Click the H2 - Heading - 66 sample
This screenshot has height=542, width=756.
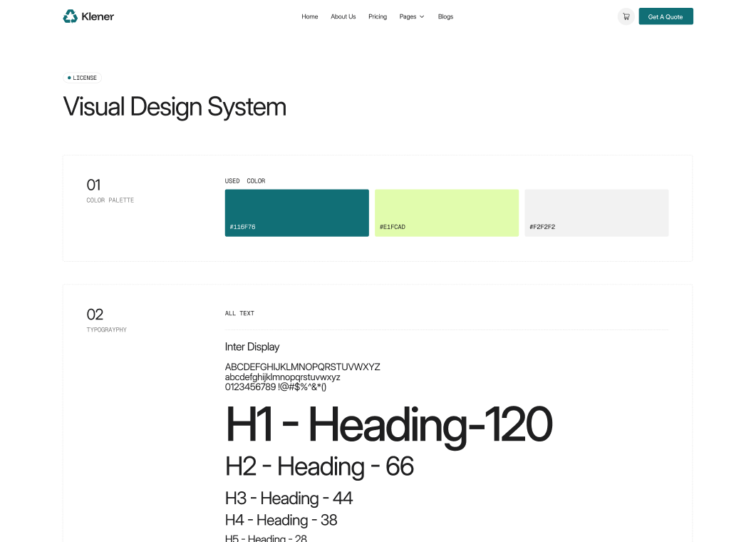pyautogui.click(x=320, y=466)
